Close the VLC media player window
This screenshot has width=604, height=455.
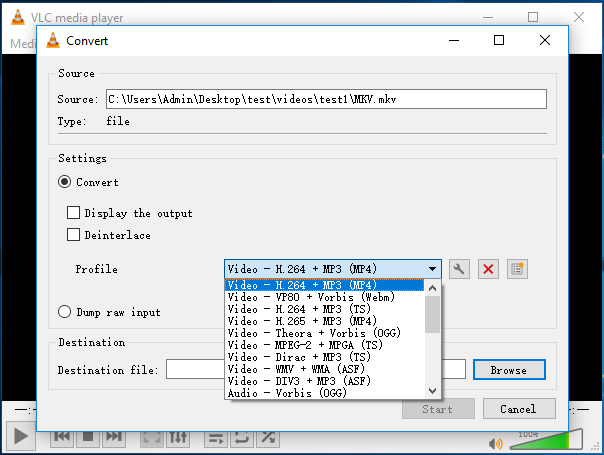coord(579,17)
